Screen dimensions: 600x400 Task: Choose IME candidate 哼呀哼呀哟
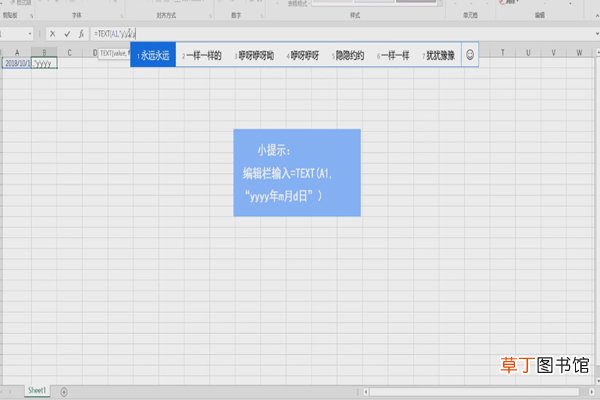(x=254, y=55)
